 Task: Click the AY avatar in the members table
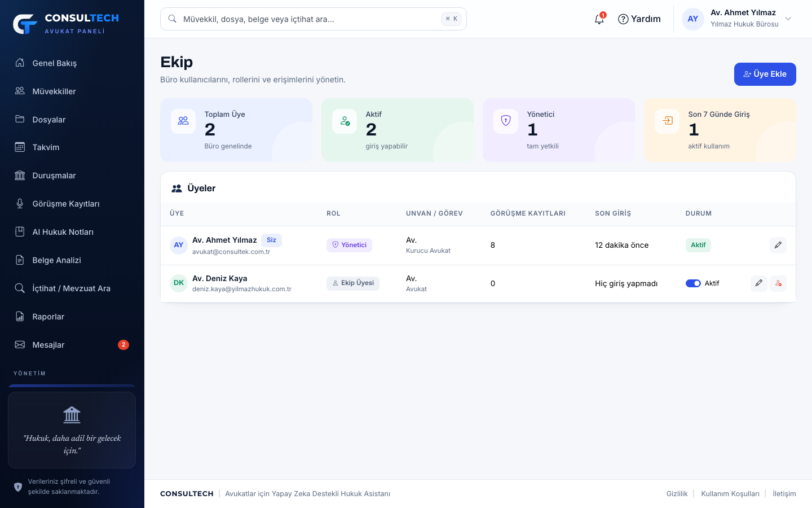pos(179,245)
